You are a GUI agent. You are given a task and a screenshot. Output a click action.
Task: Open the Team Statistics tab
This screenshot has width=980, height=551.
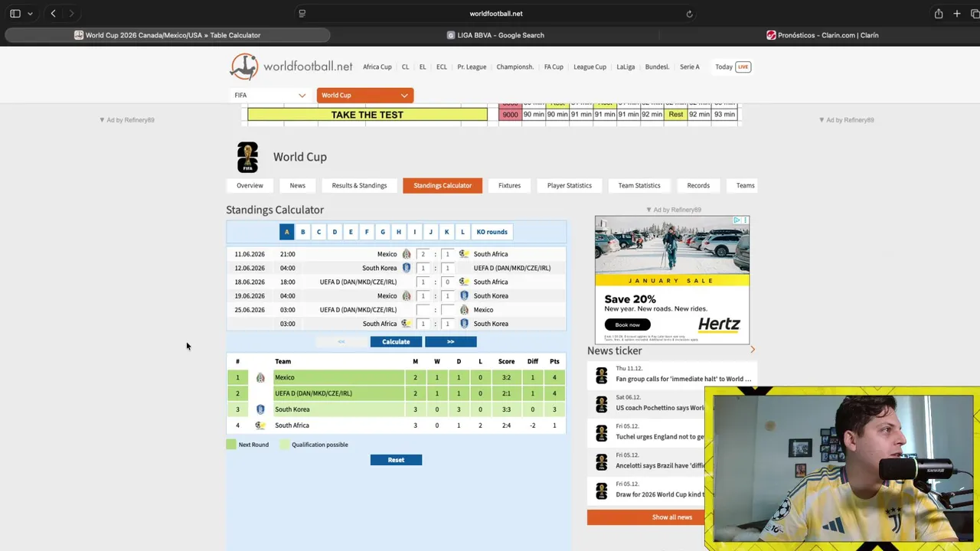639,185
